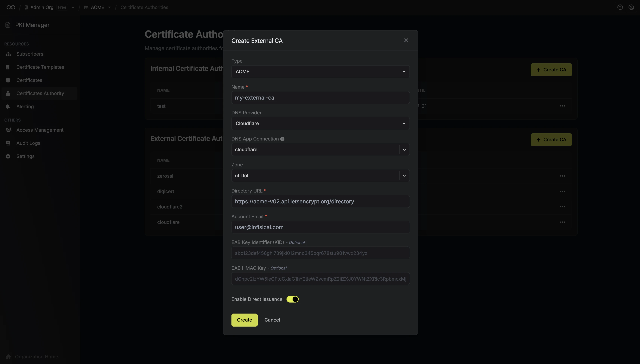
Task: Click the Admin Org building icon
Action: [26, 8]
